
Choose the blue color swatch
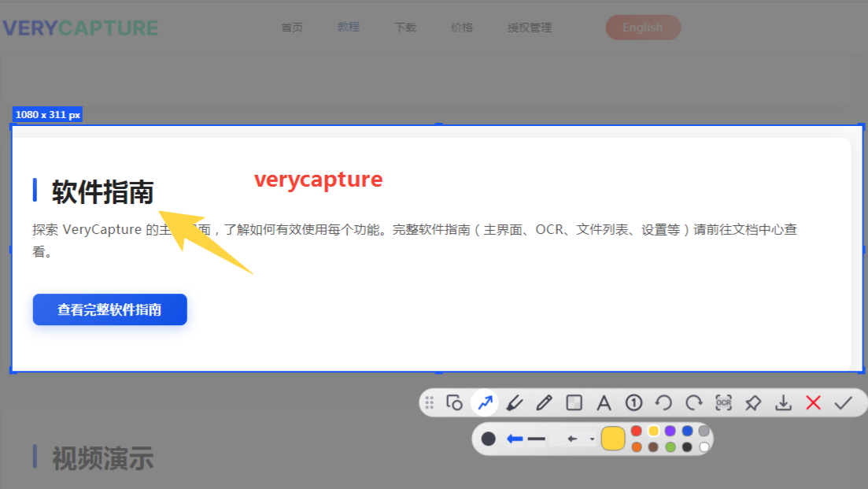coord(688,431)
